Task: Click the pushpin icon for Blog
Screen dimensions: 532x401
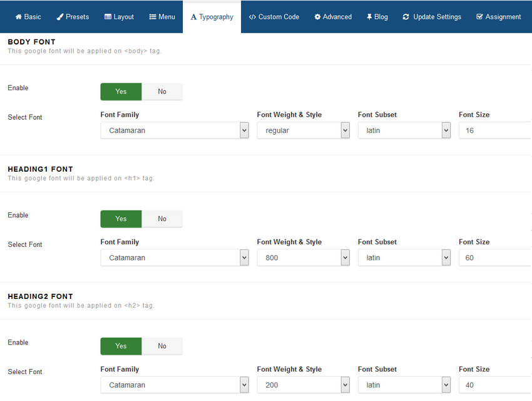Action: [369, 17]
